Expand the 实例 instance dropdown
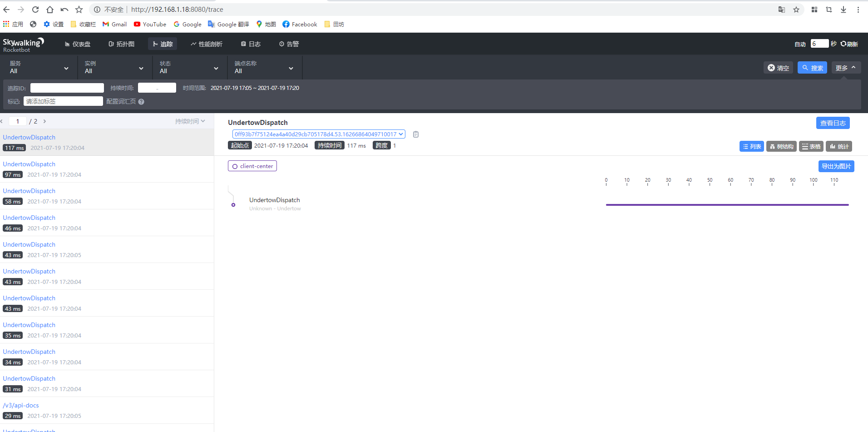Screen dimensions: 868x432 click(114, 67)
